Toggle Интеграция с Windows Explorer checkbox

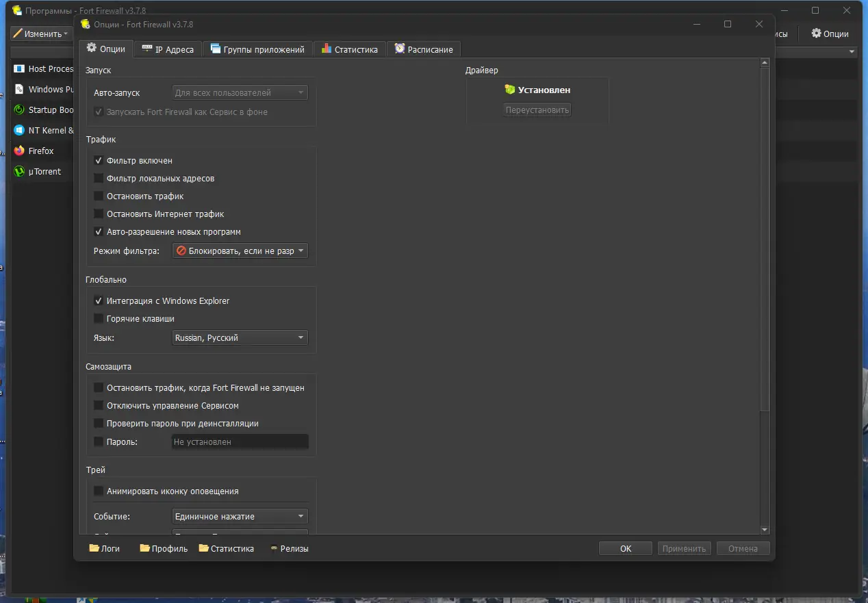(99, 300)
